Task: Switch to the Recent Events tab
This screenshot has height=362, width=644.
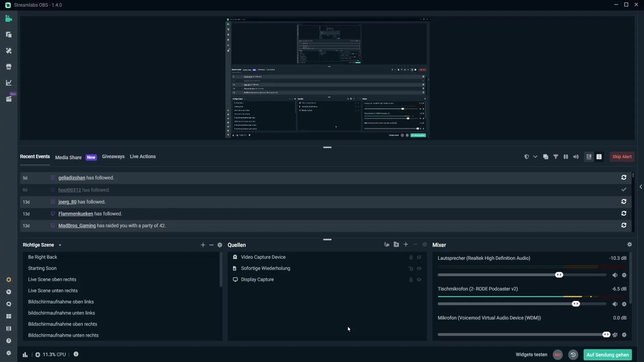Action: point(35,157)
